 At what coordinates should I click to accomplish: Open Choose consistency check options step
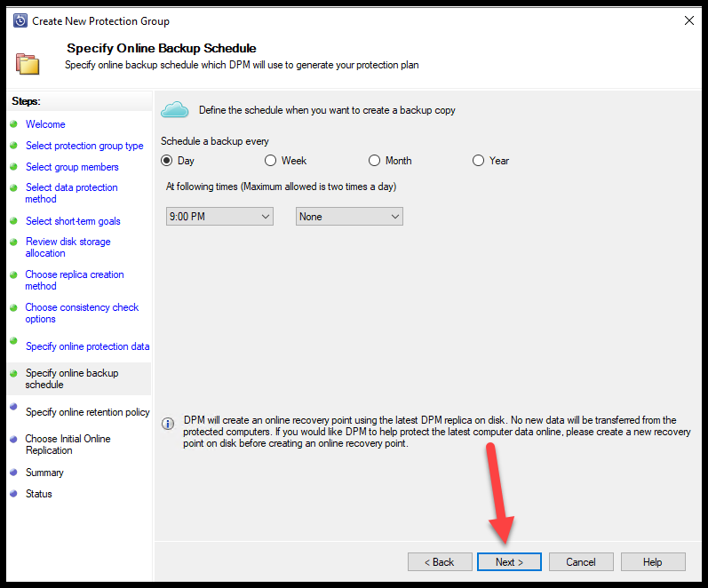[82, 313]
